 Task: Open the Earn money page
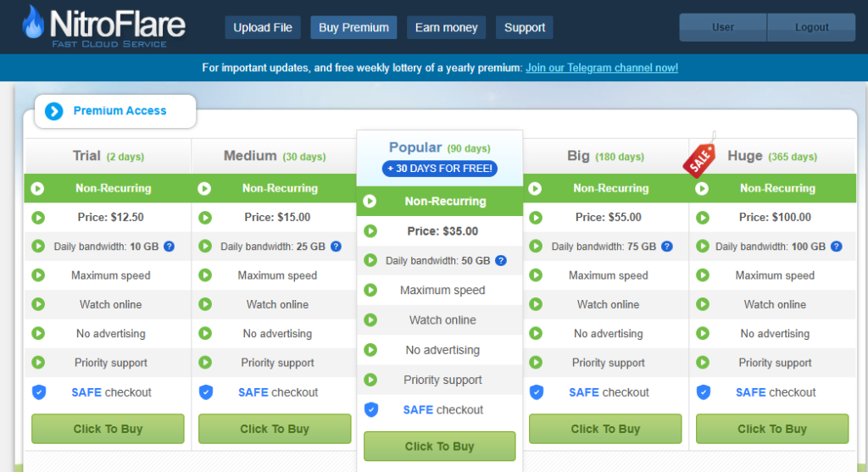point(446,28)
